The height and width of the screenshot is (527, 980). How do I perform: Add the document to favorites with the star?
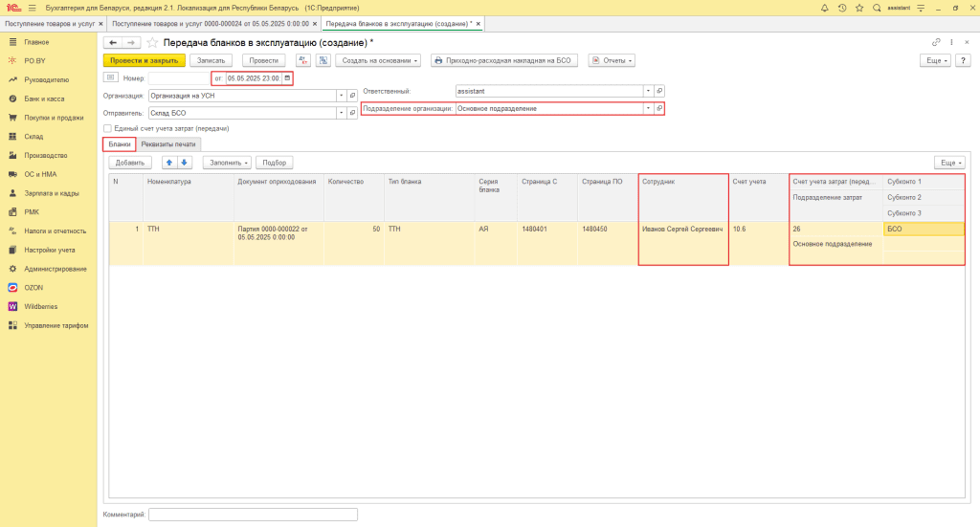152,42
